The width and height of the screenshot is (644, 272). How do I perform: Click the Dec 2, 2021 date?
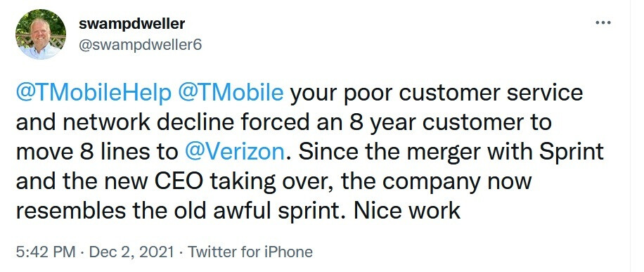pyautogui.click(x=131, y=252)
